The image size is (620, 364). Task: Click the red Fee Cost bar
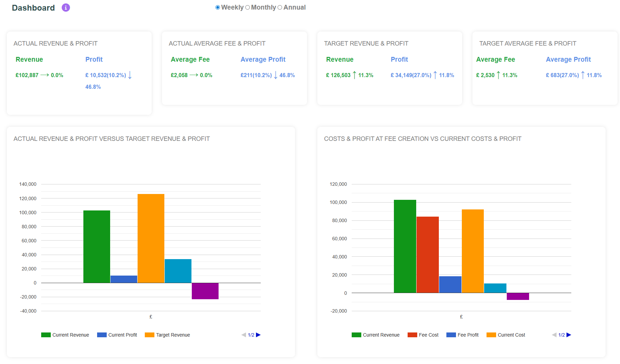click(x=428, y=255)
